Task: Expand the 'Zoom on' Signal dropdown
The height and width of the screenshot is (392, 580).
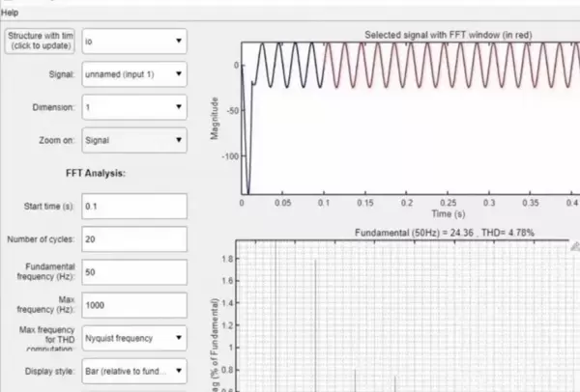Action: point(133,141)
